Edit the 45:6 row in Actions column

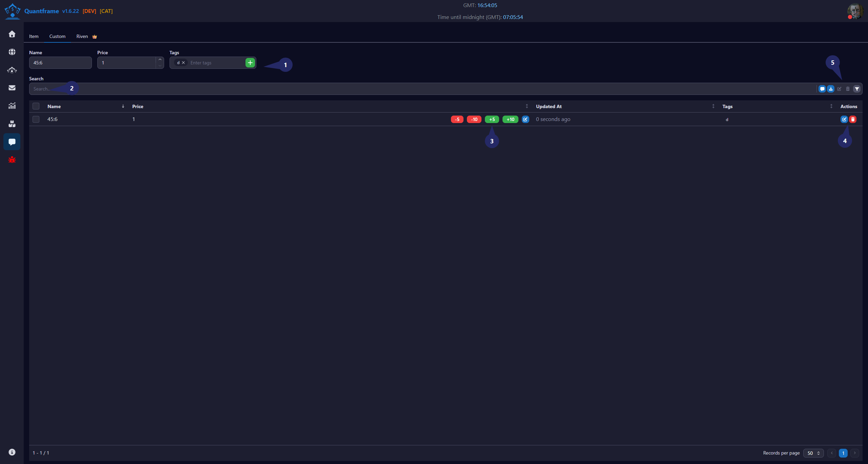(844, 119)
